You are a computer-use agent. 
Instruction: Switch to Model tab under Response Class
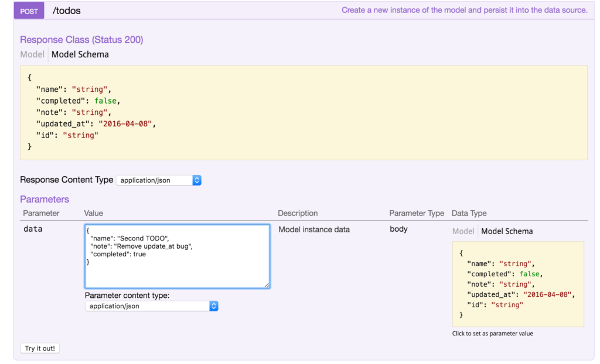[32, 54]
